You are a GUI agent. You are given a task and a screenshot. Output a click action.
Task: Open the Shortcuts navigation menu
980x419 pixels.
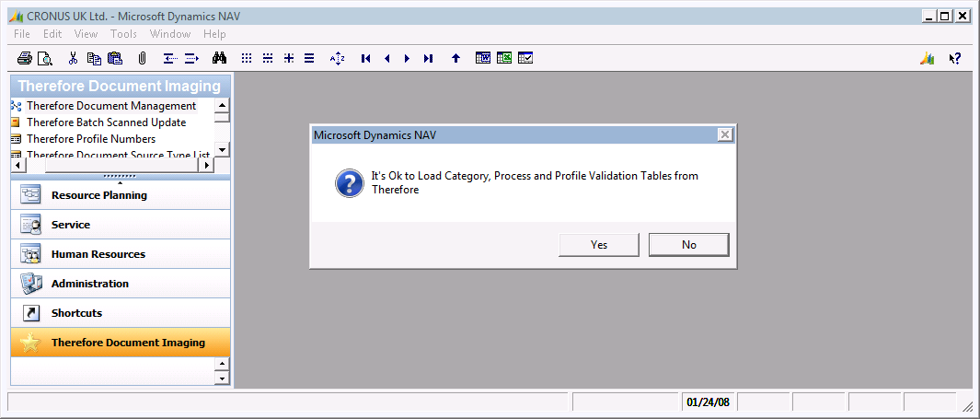(x=121, y=313)
